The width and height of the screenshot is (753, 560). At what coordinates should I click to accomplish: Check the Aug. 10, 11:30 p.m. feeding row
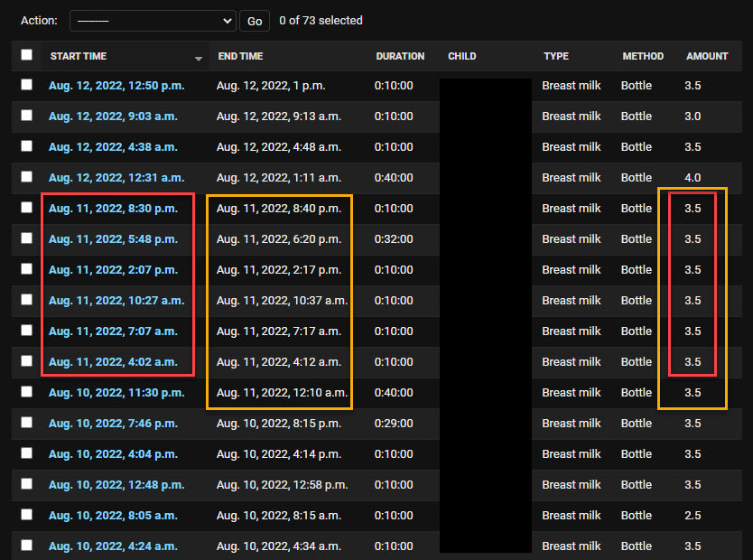pyautogui.click(x=26, y=393)
